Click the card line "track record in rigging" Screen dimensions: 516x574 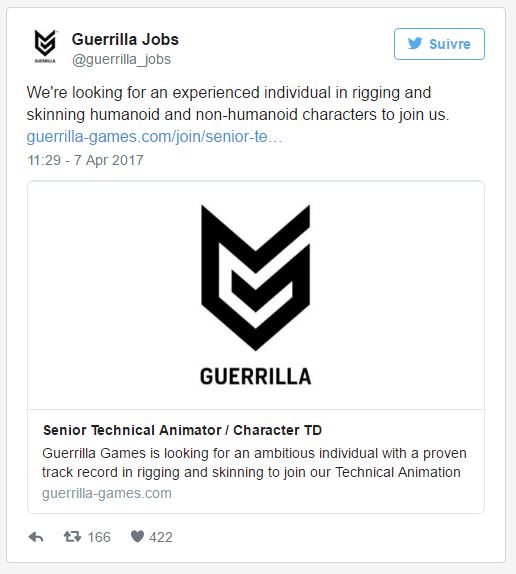(x=251, y=472)
